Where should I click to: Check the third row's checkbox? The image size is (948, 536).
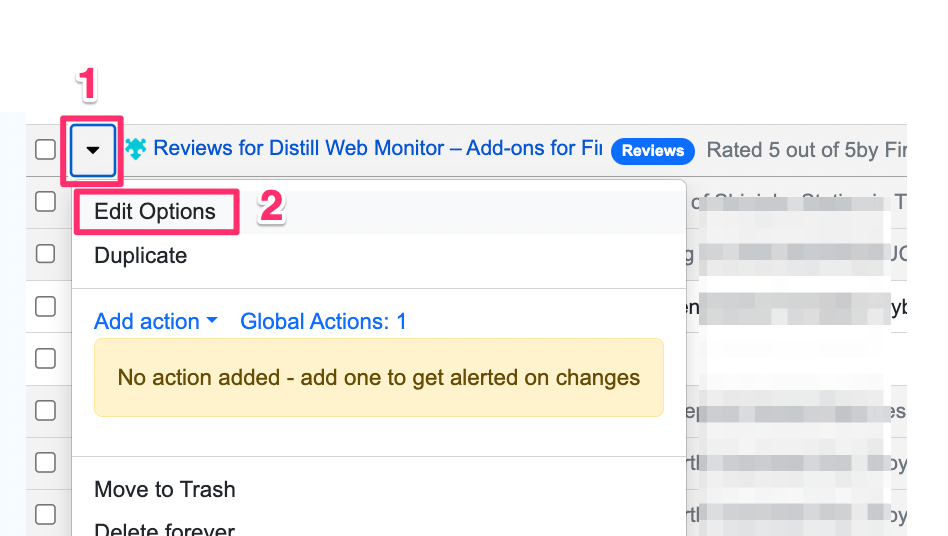click(x=45, y=254)
